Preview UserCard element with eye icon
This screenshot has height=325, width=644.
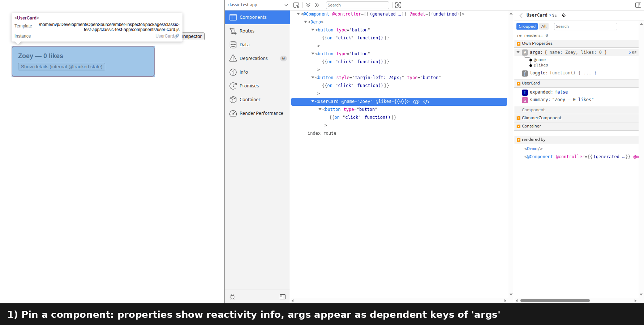point(416,102)
